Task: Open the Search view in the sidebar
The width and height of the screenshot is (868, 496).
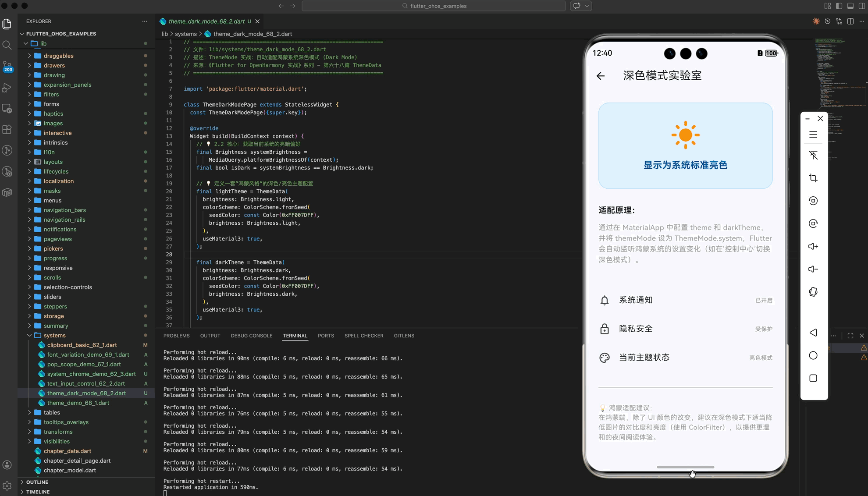Action: click(x=7, y=45)
